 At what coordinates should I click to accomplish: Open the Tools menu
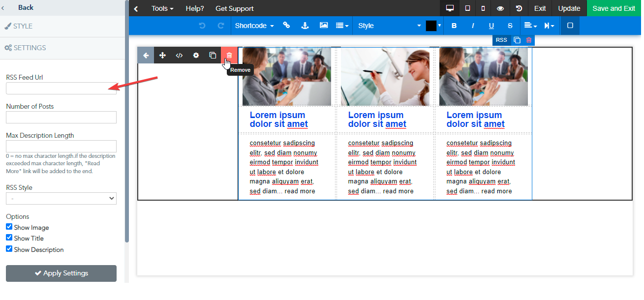tap(162, 8)
